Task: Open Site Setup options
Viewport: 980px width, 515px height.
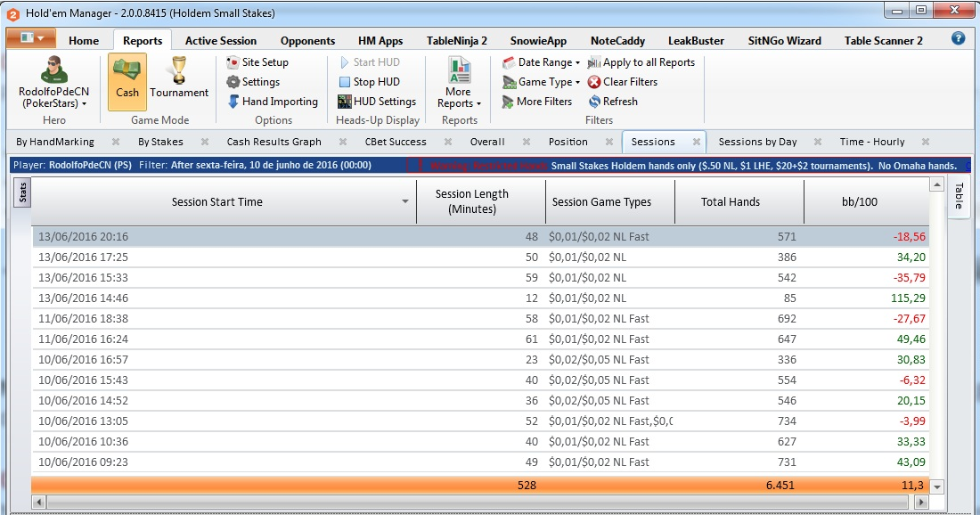Action: tap(257, 61)
